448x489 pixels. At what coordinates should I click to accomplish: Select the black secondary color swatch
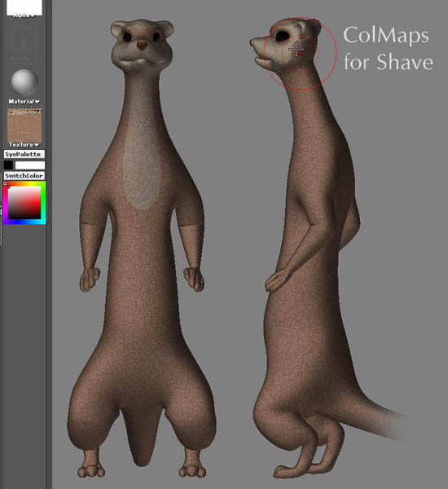tap(8, 165)
